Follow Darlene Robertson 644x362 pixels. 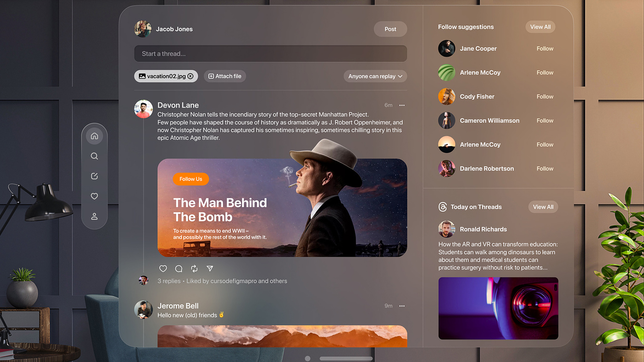click(545, 169)
